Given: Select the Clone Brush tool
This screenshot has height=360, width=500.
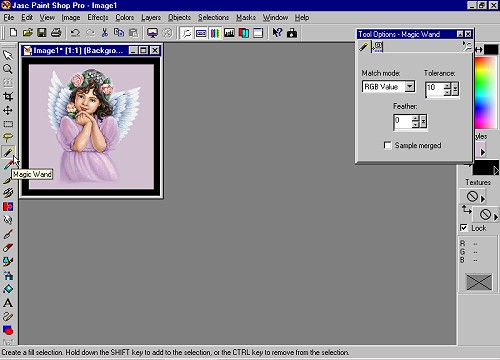Looking at the screenshot, I should (8, 193).
